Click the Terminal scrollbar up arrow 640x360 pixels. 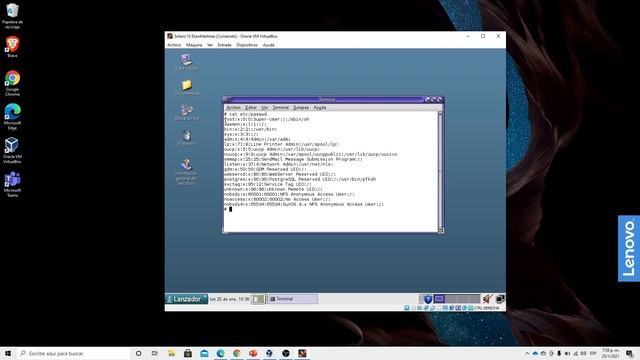coord(440,114)
